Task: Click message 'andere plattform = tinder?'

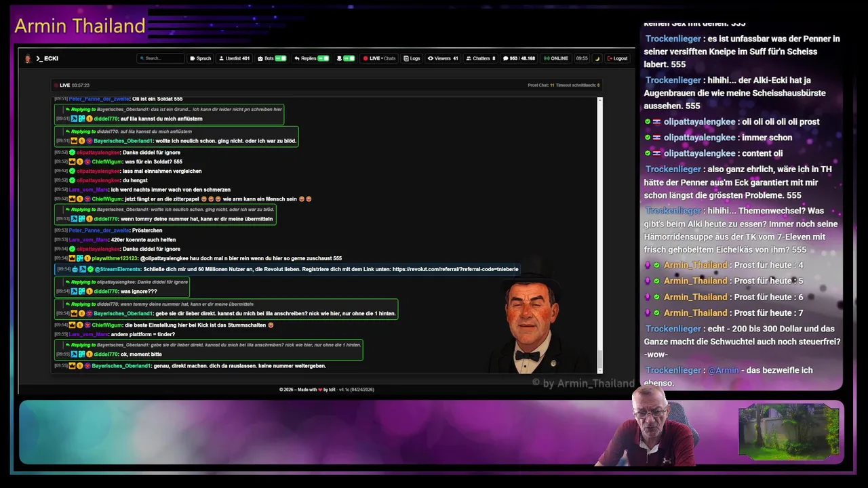Action: [x=142, y=334]
